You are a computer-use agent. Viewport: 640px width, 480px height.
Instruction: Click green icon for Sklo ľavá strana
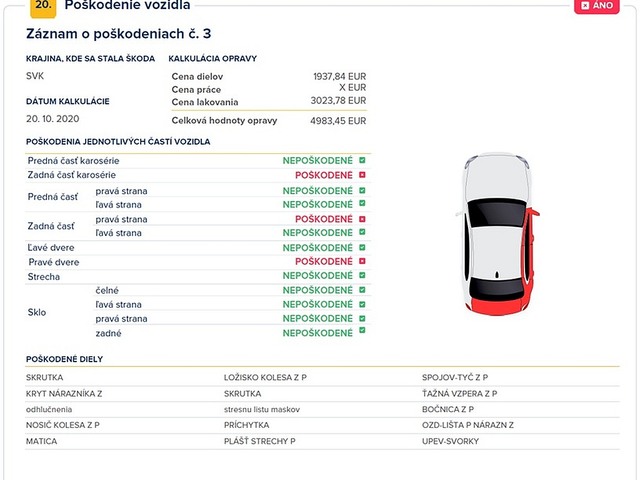click(362, 304)
